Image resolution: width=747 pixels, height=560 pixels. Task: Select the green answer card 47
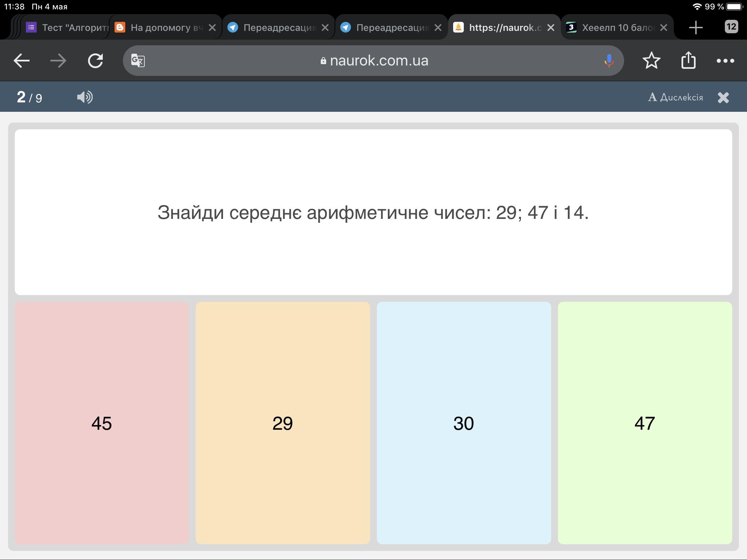(645, 423)
